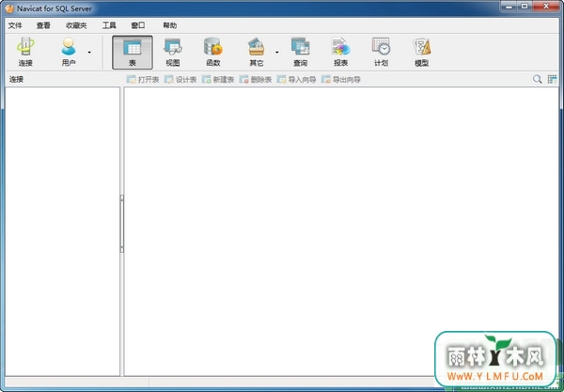This screenshot has height=392, width=564.
Task: Open the 工具 (Tools) menu
Action: (x=109, y=25)
